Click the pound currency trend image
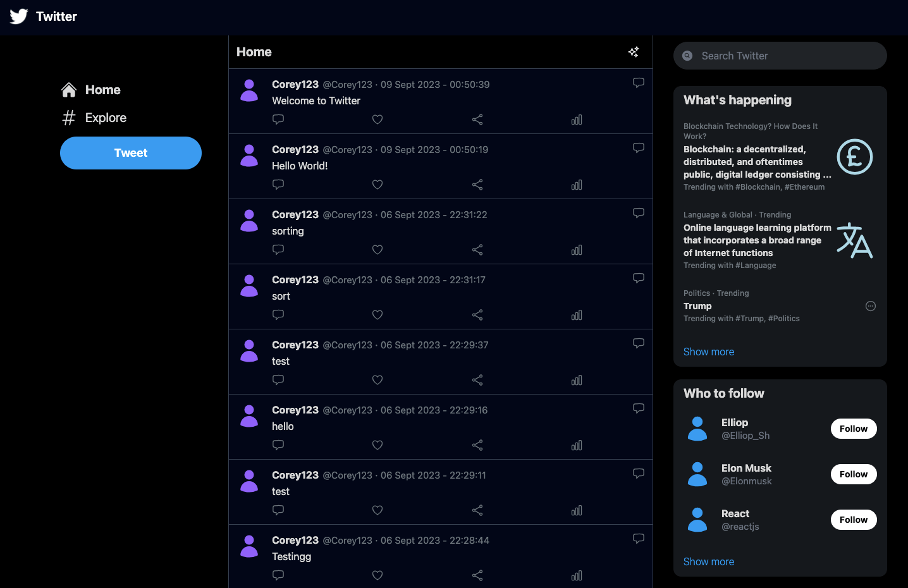 (855, 157)
